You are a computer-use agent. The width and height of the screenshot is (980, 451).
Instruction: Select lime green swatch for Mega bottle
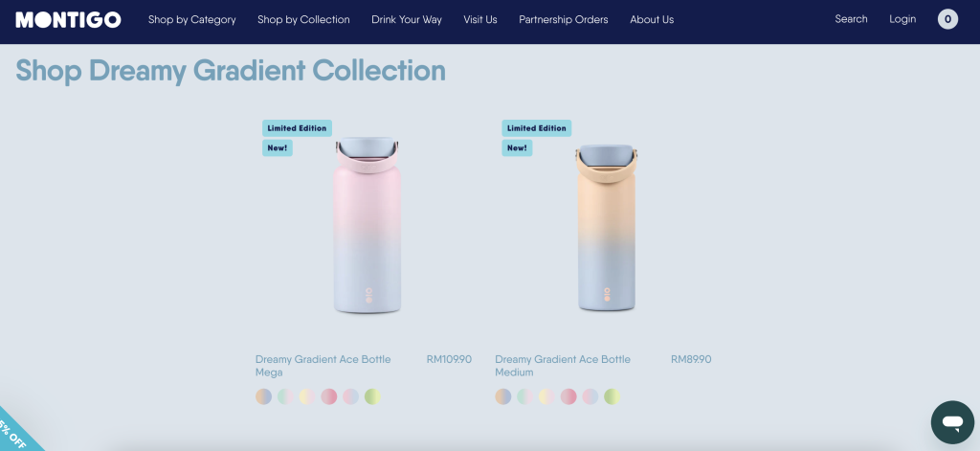click(x=372, y=396)
